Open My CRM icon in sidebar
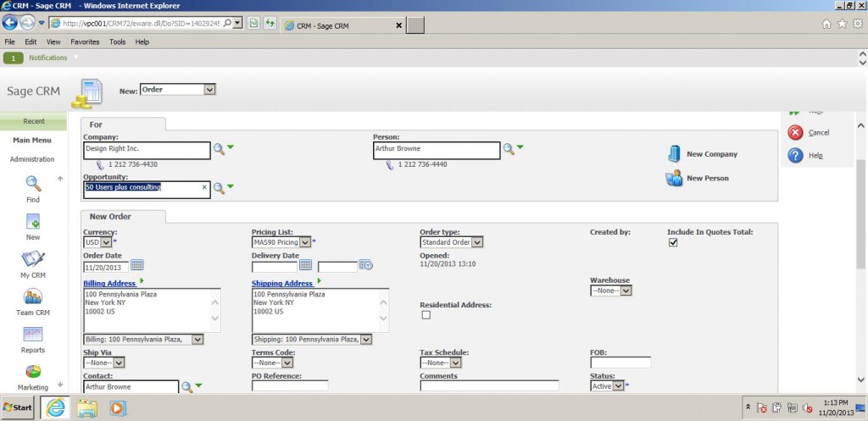The width and height of the screenshot is (868, 421). [33, 259]
